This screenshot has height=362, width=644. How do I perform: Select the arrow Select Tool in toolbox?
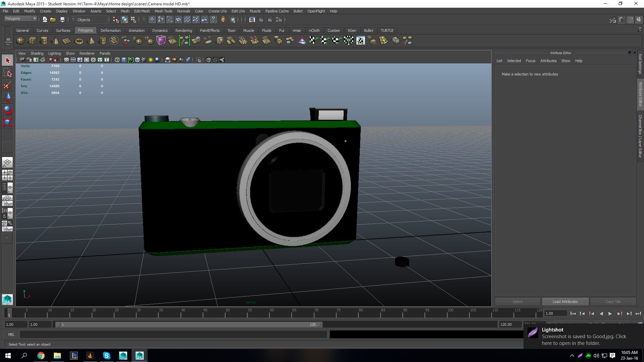(7, 60)
